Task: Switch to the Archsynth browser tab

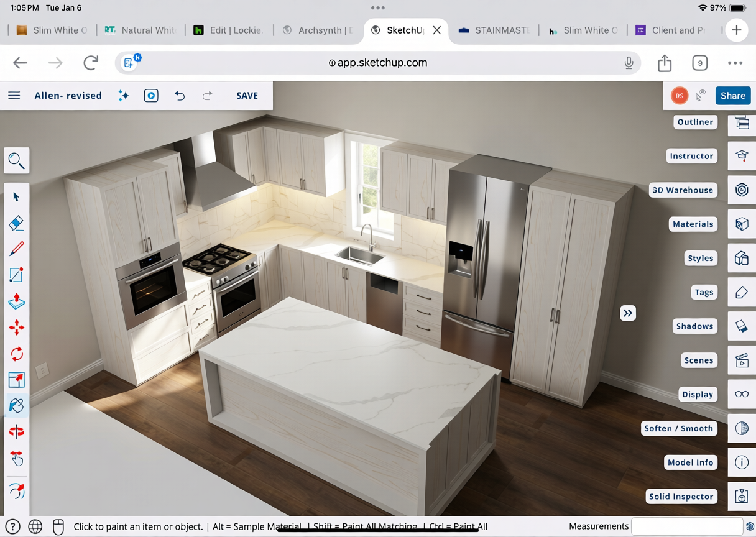Action: pyautogui.click(x=317, y=30)
